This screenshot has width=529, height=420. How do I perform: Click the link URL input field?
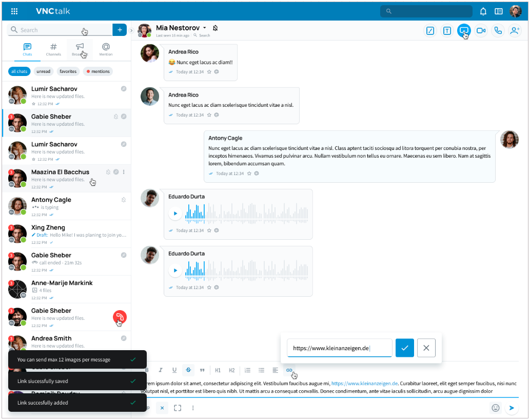click(339, 348)
